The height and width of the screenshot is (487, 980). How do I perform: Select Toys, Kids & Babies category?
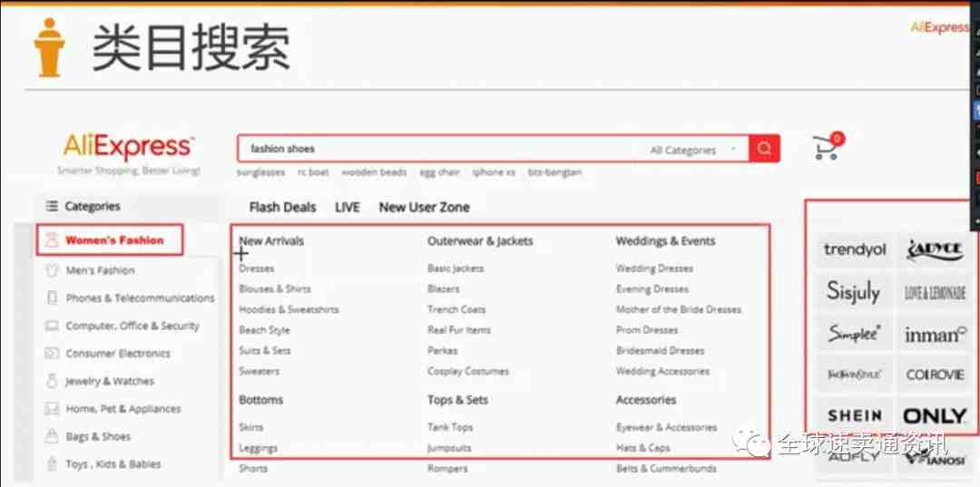tap(113, 464)
